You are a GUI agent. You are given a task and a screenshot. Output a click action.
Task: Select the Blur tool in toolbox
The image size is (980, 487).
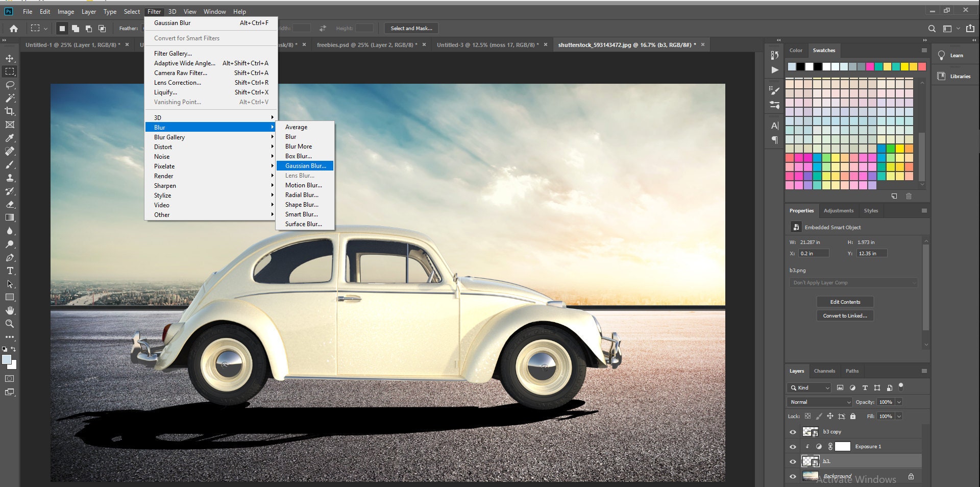(x=10, y=231)
